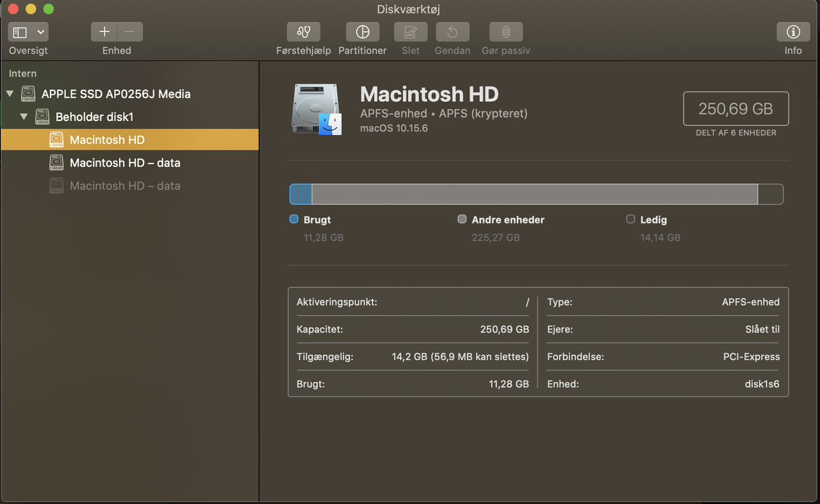The width and height of the screenshot is (820, 504).
Task: Open the Info inspector button
Action: coord(793,32)
